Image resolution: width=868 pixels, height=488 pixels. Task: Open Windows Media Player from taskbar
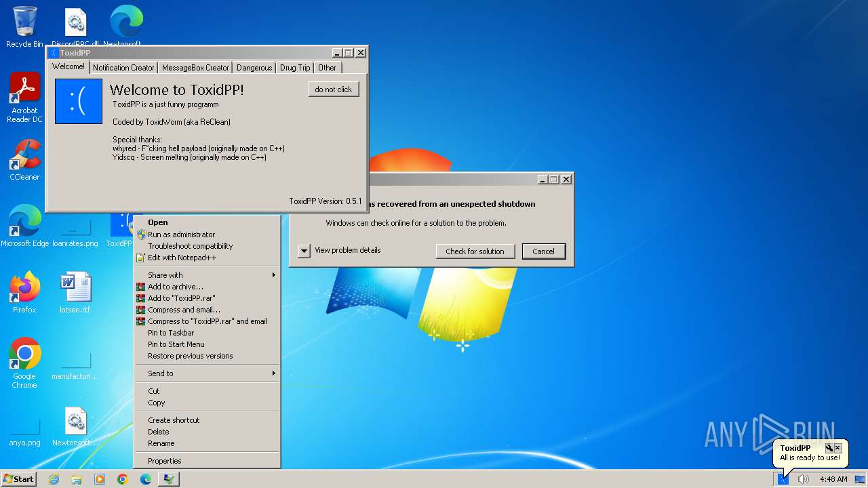pyautogui.click(x=100, y=479)
